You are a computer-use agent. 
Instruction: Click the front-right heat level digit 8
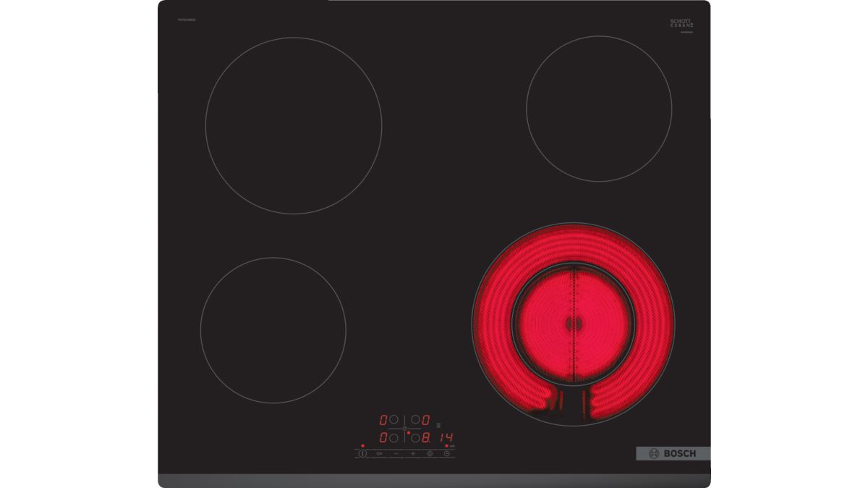point(427,438)
